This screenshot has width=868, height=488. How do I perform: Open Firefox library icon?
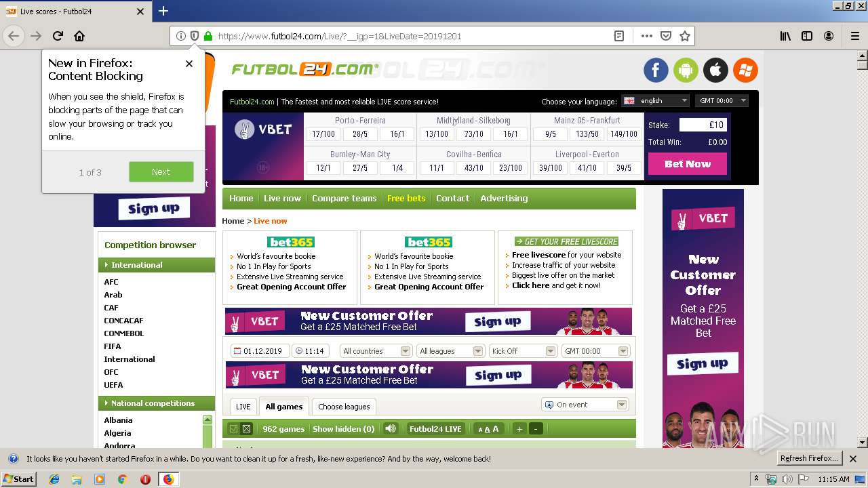(785, 36)
